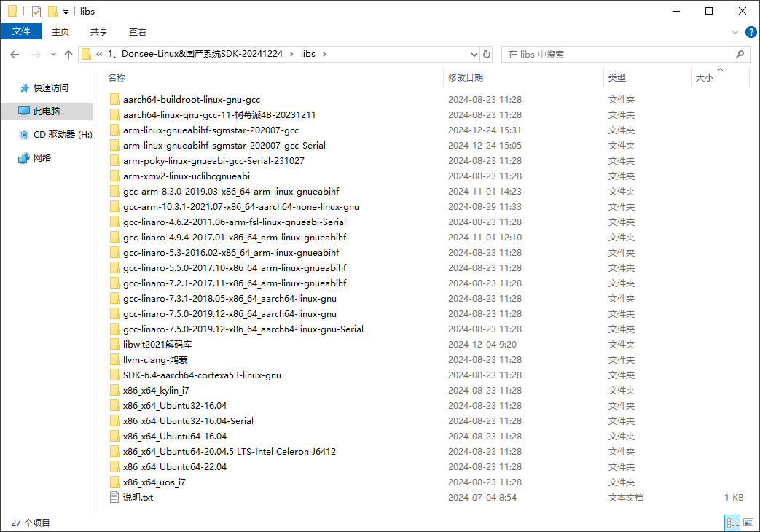Switch to the 共享 ribbon tab

(x=99, y=31)
